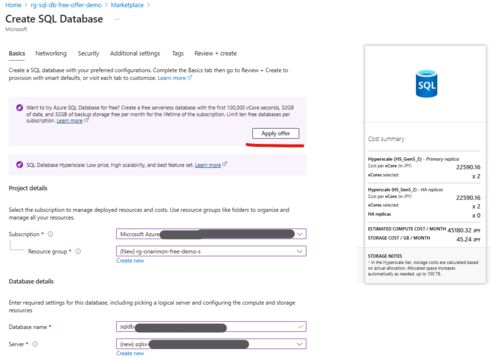Click the STORAGE NOTES heading
Viewport: 500px width, 361px height.
pos(385,256)
